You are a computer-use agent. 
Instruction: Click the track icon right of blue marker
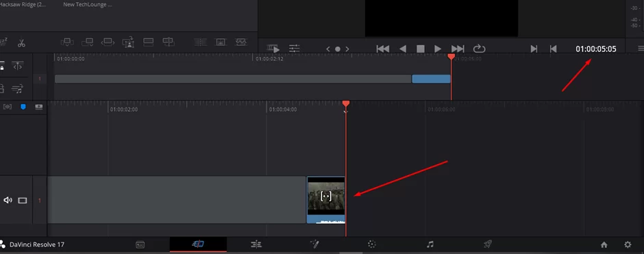(38, 107)
